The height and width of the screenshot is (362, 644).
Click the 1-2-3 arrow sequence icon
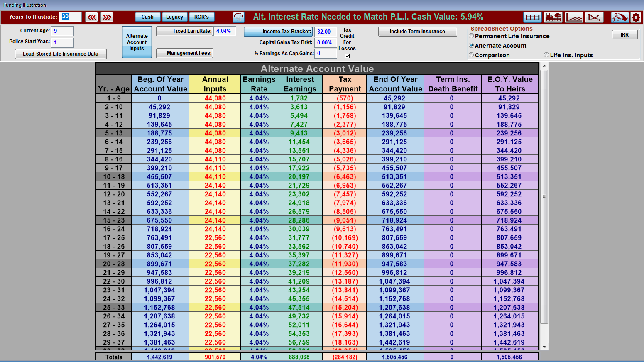pos(619,17)
